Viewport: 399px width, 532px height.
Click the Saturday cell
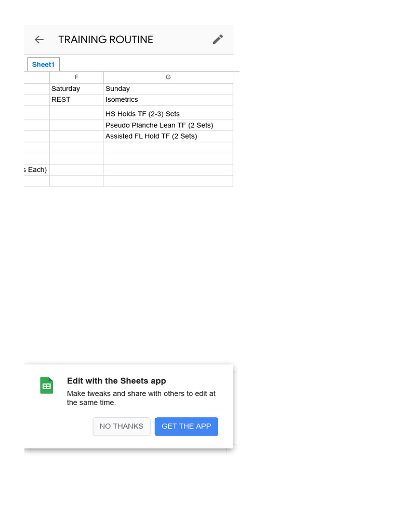pyautogui.click(x=76, y=89)
